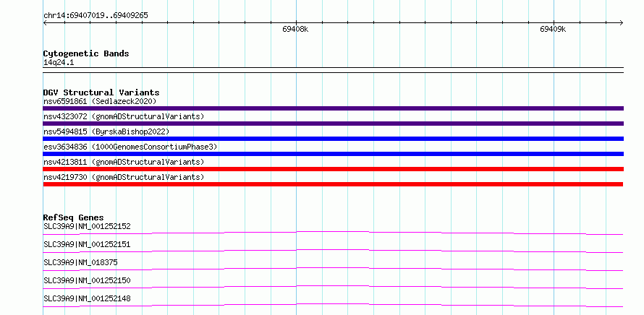
Task: Click the magenta intron line under NM_001252152
Action: (333, 233)
